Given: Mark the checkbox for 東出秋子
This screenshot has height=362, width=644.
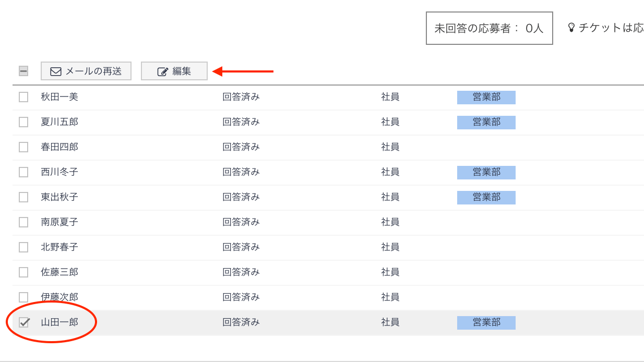Looking at the screenshot, I should click(23, 197).
